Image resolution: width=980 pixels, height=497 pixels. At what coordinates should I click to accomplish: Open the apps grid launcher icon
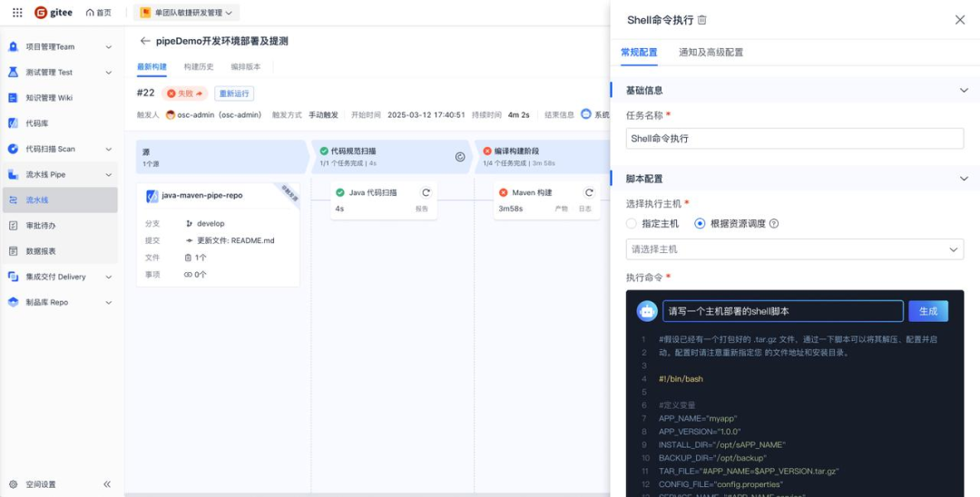(16, 13)
